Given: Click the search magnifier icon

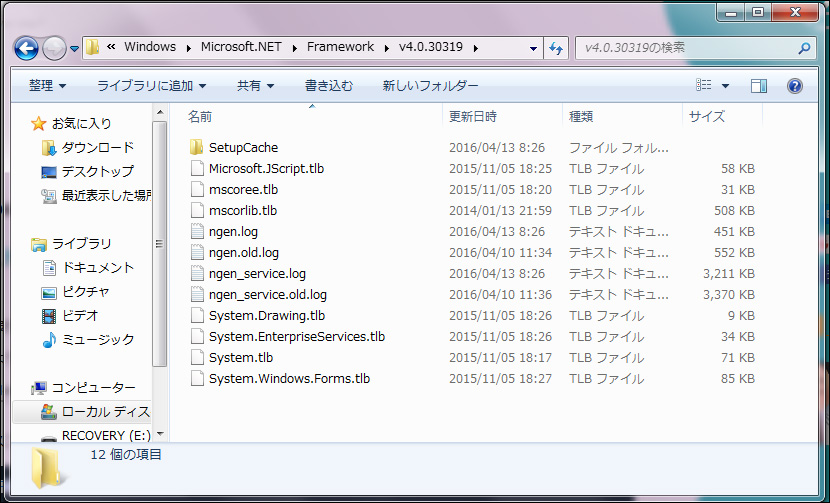Looking at the screenshot, I should pos(804,48).
